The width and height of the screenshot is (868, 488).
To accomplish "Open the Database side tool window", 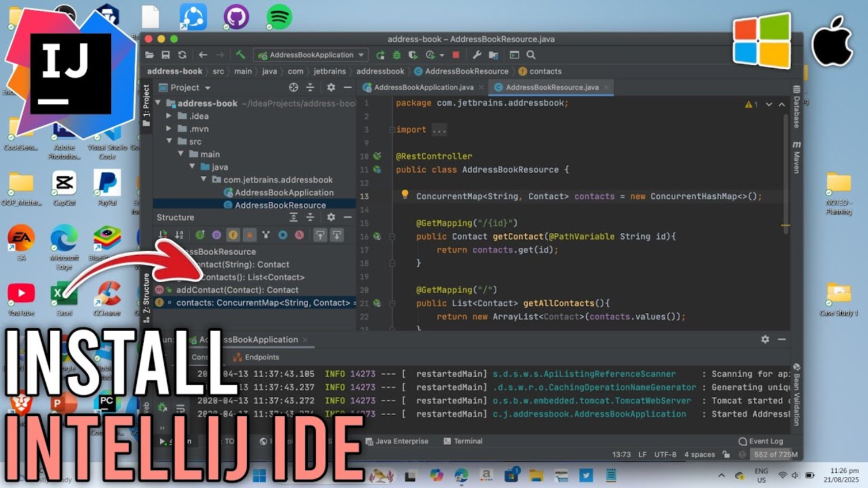I will (x=797, y=107).
